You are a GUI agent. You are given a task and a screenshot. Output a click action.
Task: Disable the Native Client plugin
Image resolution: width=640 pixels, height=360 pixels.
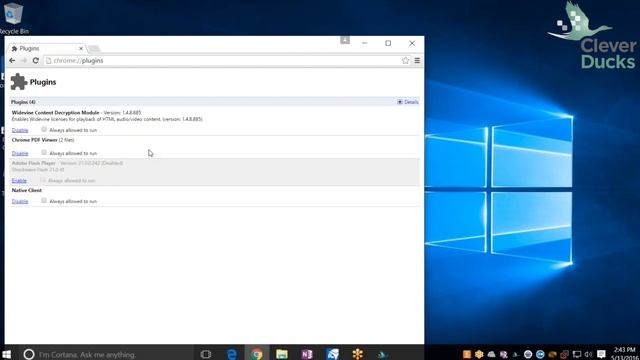tap(20, 201)
